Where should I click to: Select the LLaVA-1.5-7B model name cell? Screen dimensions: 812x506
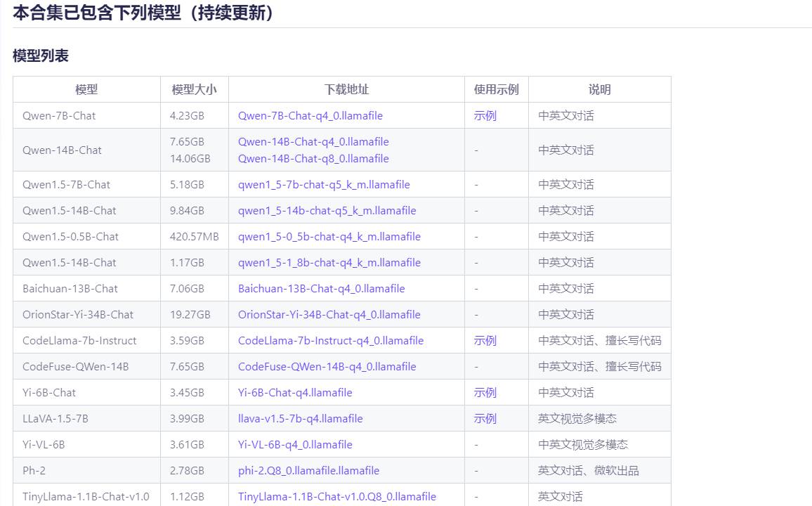pos(86,418)
